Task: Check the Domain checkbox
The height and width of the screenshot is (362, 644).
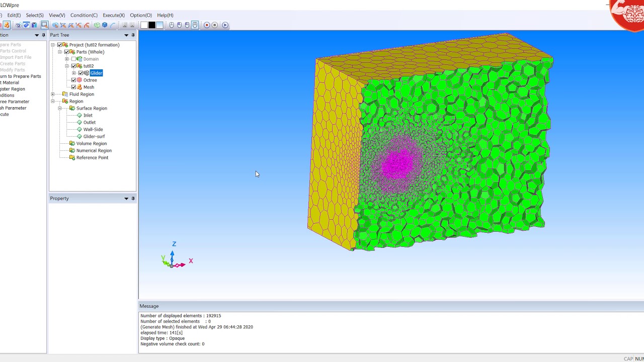Action: [73, 59]
